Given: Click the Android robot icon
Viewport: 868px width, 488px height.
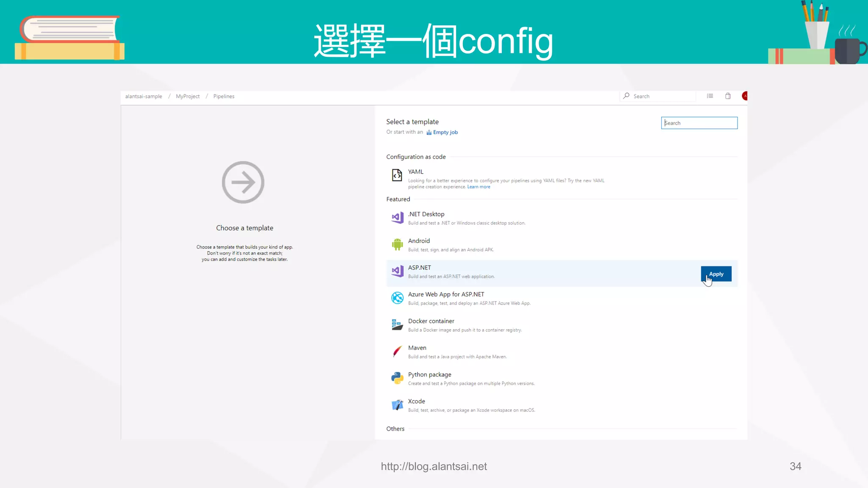Looking at the screenshot, I should (397, 244).
